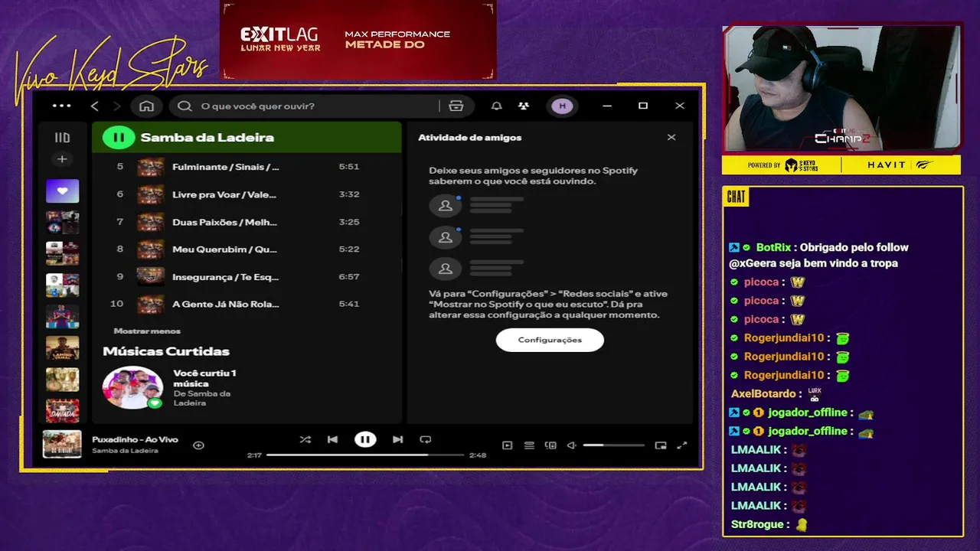Screen dimensions: 980x551
Task: Open 'Samba da Ladeira' artist in player bar
Action: point(125,451)
